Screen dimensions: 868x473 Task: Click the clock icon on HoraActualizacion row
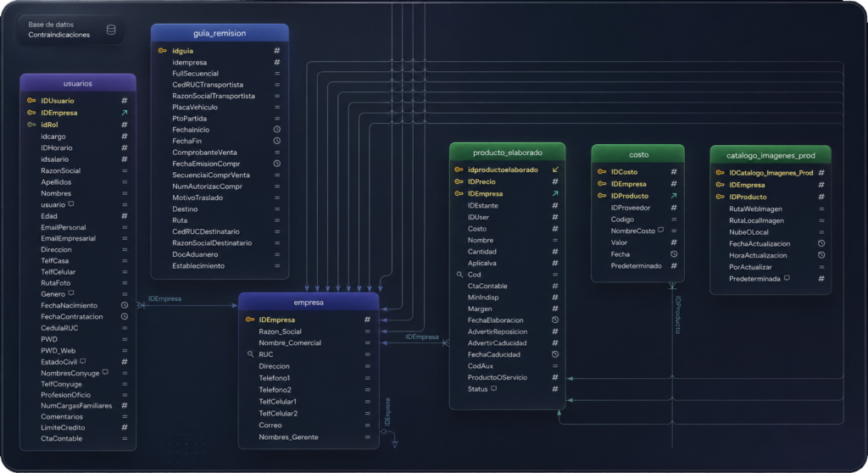tap(821, 255)
